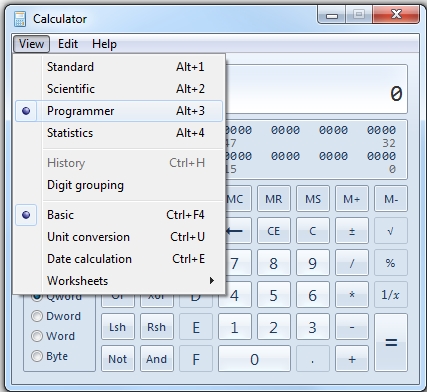Toggle Digit grouping menu option
This screenshot has height=392, width=427.
(119, 185)
